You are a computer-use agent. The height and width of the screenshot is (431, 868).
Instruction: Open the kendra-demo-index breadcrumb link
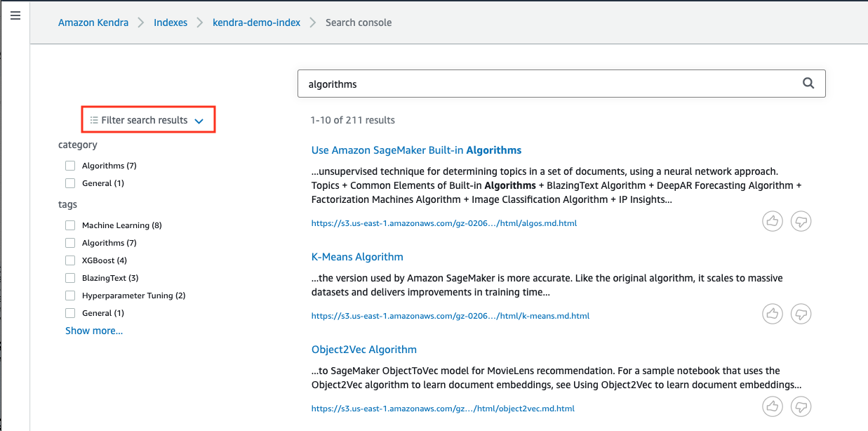[x=257, y=22]
